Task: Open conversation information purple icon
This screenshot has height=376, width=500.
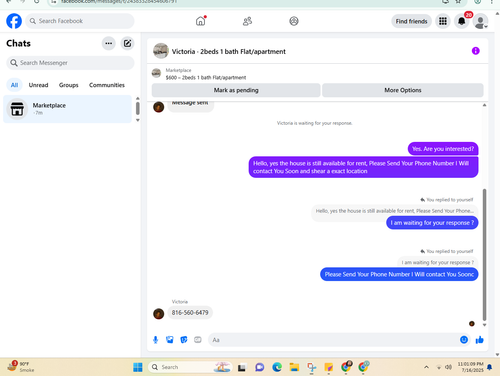Action: tap(476, 51)
